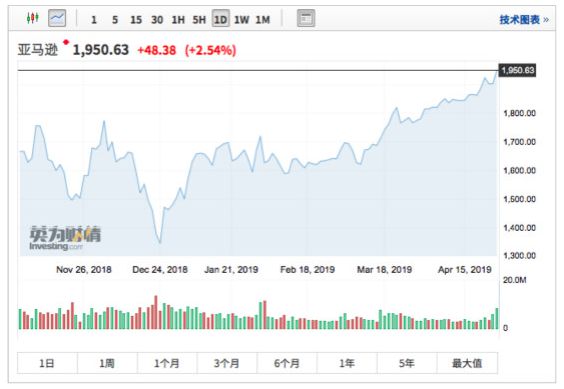Viewport: 564px width, 389px height.
Task: Select the 1M monthly interval
Action: click(263, 20)
